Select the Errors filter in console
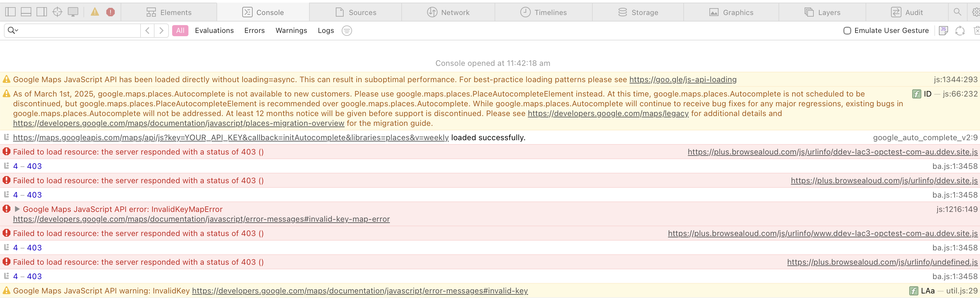 (254, 30)
